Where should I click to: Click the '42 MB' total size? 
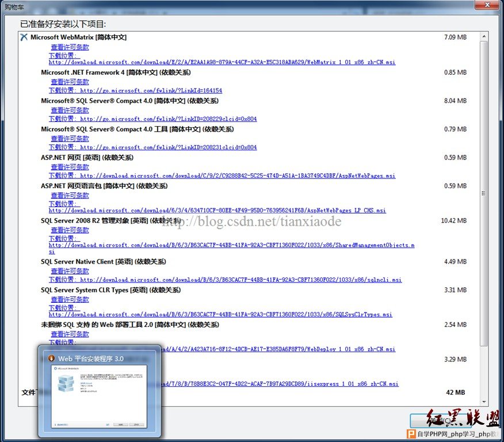click(x=456, y=392)
